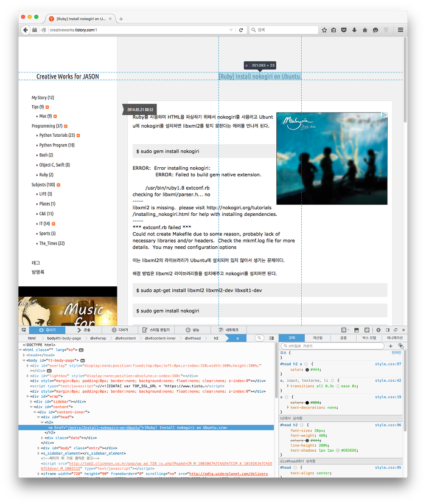
Task: Expand the text-decoration property triangle
Action: (x=288, y=407)
